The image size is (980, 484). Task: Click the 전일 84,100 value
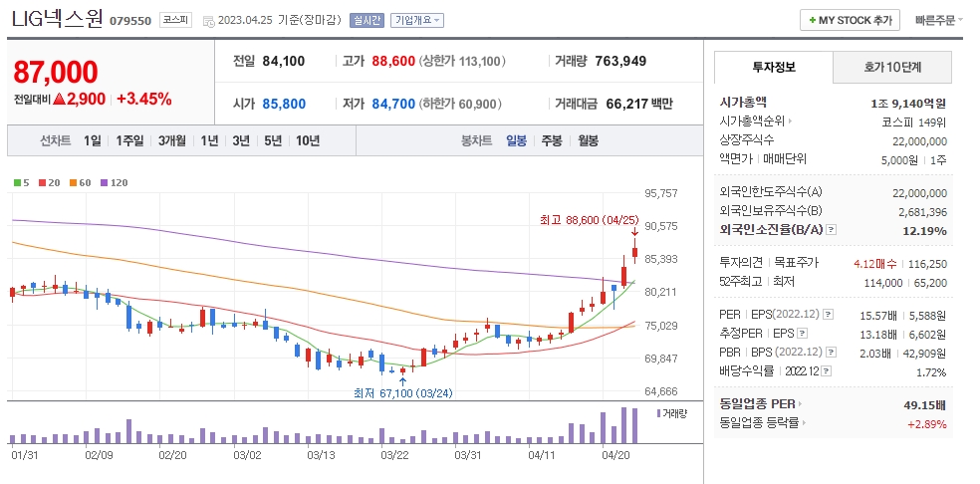click(x=284, y=62)
